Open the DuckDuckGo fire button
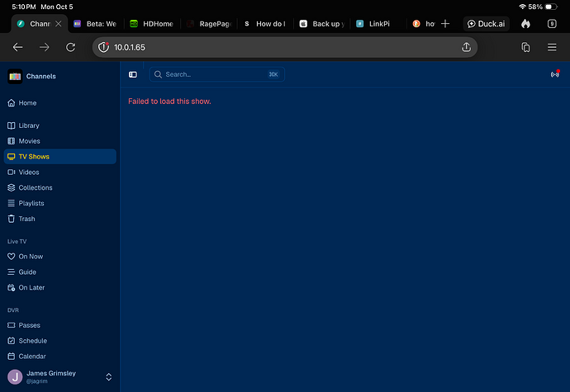The width and height of the screenshot is (570, 392). pos(525,24)
